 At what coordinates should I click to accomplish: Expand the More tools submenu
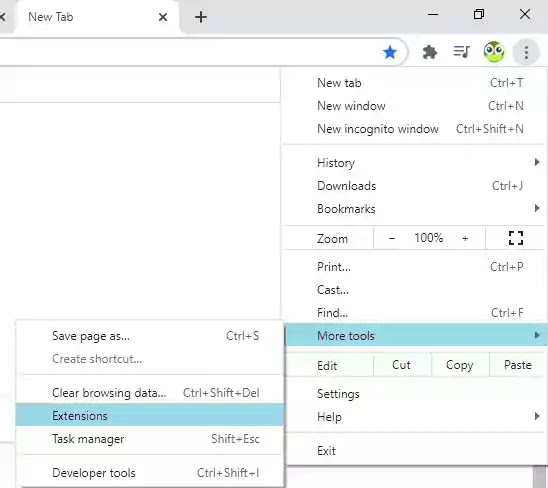pos(417,336)
